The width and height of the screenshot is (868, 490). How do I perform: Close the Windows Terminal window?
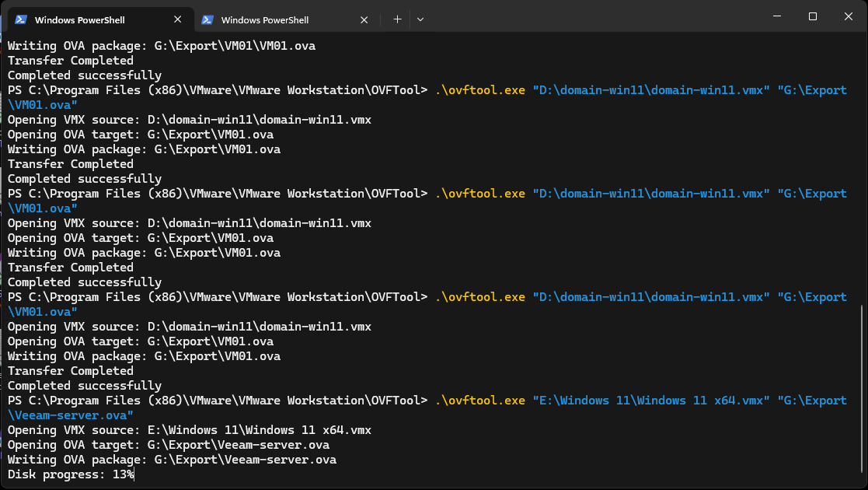tap(848, 16)
